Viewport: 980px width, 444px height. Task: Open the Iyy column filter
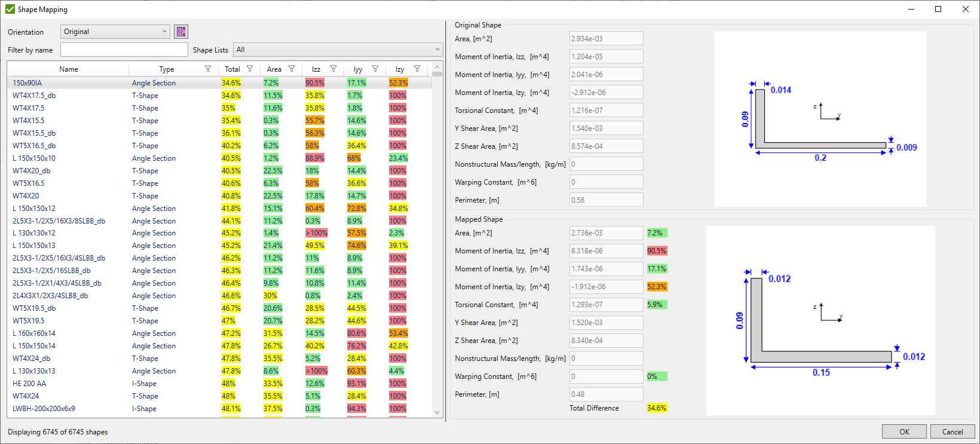click(x=375, y=69)
